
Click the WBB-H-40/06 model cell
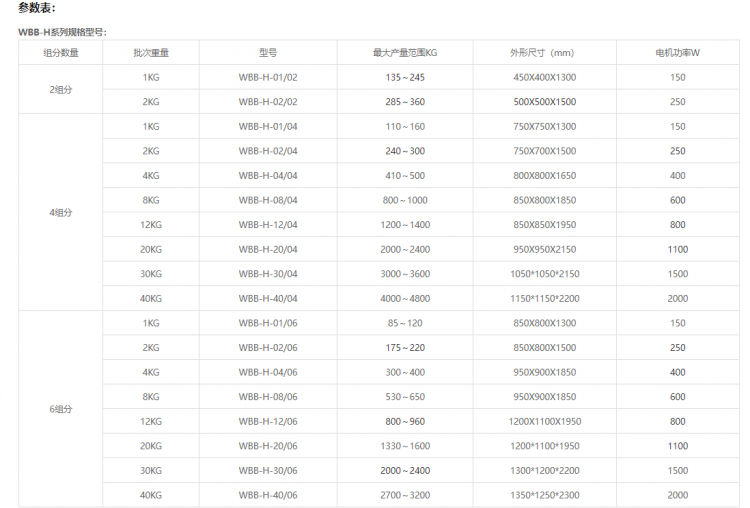268,495
